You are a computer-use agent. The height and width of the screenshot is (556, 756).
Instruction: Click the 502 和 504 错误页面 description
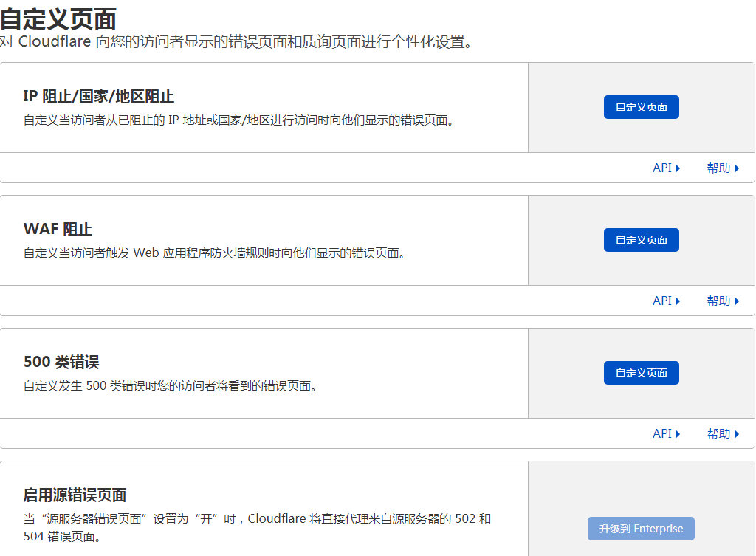pos(257,527)
